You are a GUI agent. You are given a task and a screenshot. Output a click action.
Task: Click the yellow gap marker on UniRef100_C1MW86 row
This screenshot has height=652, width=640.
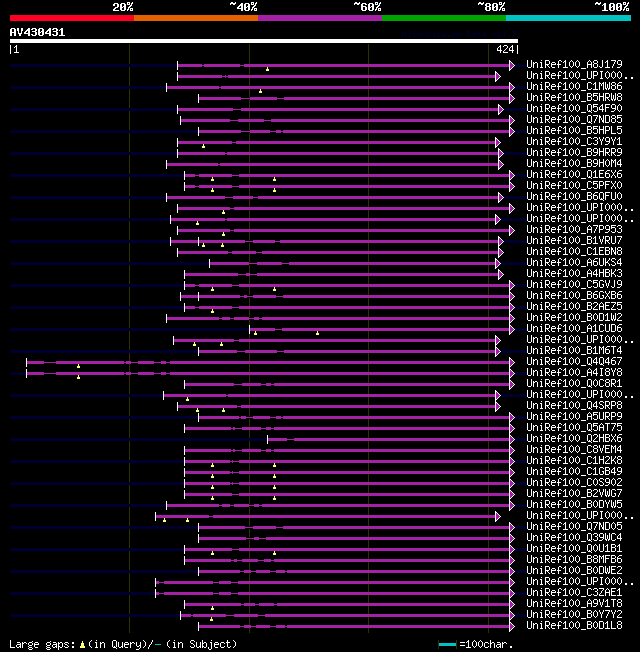pyautogui.click(x=260, y=91)
